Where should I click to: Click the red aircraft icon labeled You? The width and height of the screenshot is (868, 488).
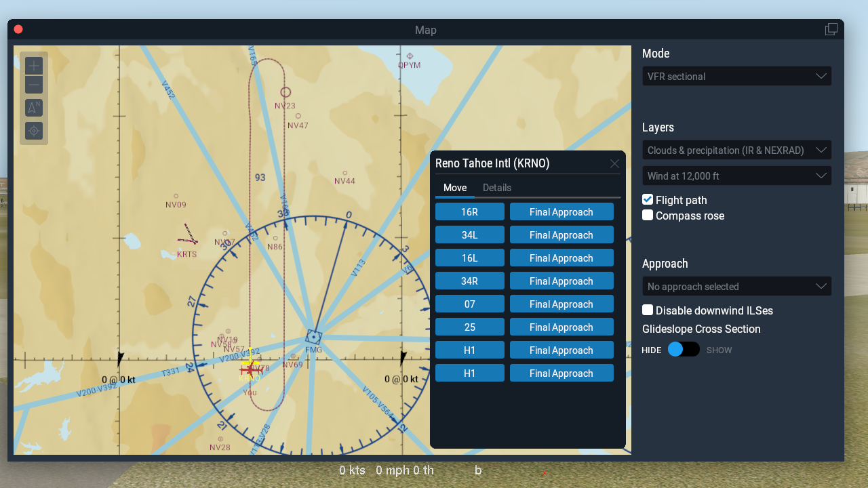[250, 369]
